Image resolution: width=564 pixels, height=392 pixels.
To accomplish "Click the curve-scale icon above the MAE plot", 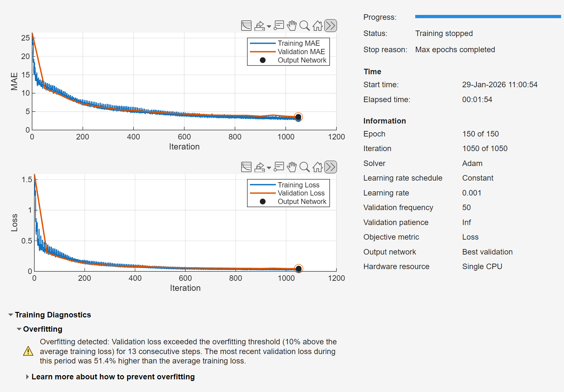I will click(x=246, y=26).
